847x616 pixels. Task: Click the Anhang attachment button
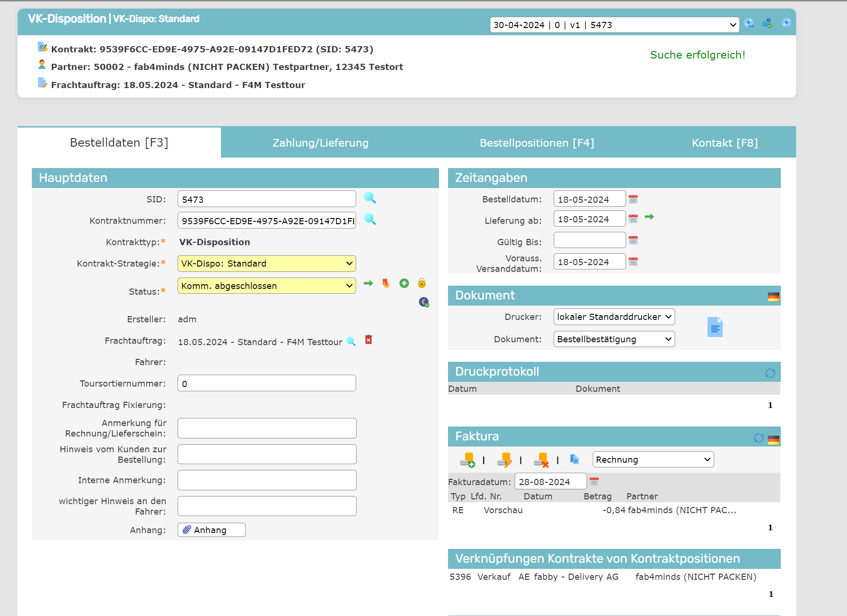211,530
